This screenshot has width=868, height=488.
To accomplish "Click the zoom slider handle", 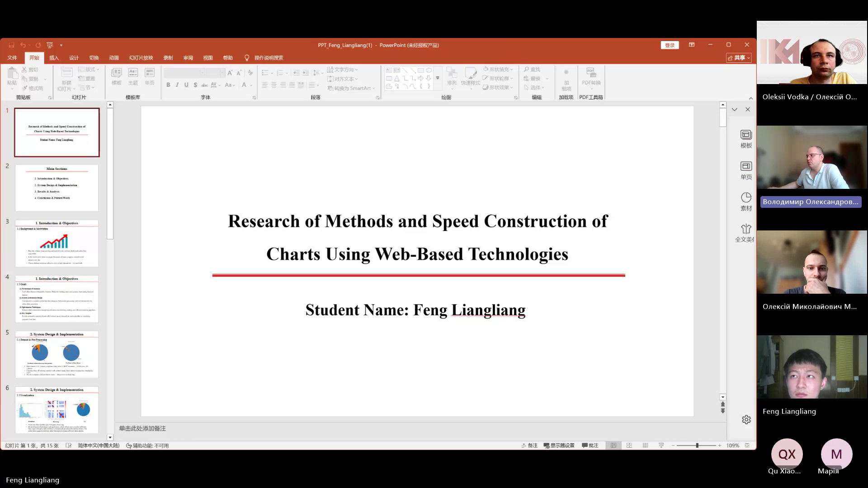I will click(697, 446).
